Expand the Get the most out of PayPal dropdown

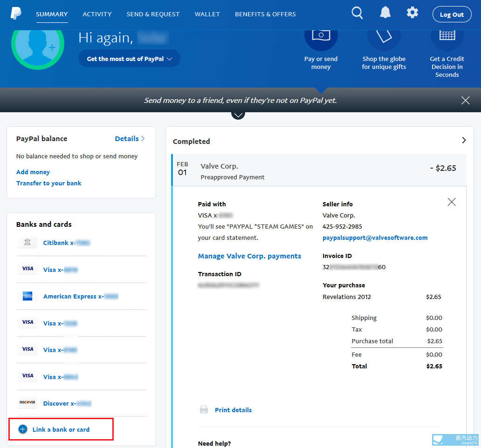[129, 59]
